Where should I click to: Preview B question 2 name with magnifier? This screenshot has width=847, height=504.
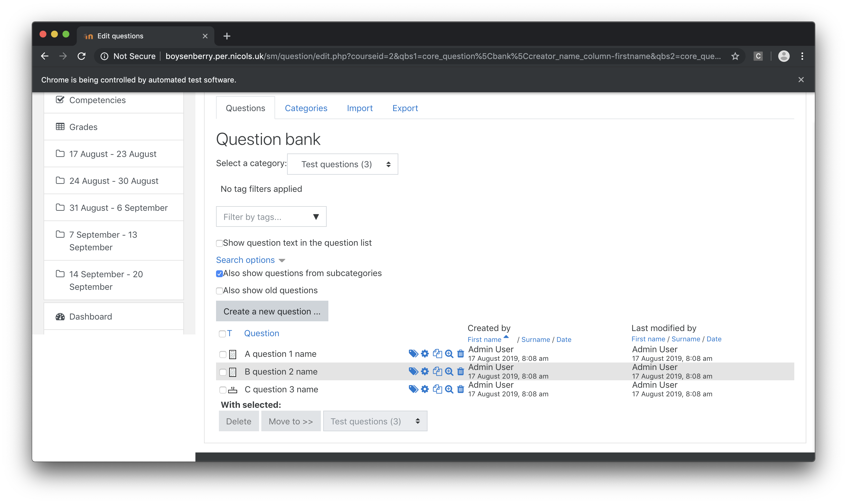coord(449,371)
